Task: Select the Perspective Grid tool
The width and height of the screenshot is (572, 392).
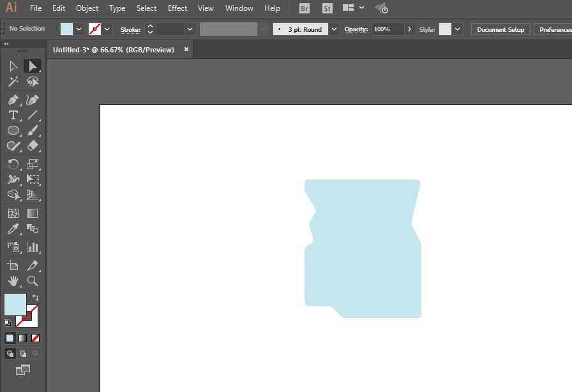Action: point(33,195)
